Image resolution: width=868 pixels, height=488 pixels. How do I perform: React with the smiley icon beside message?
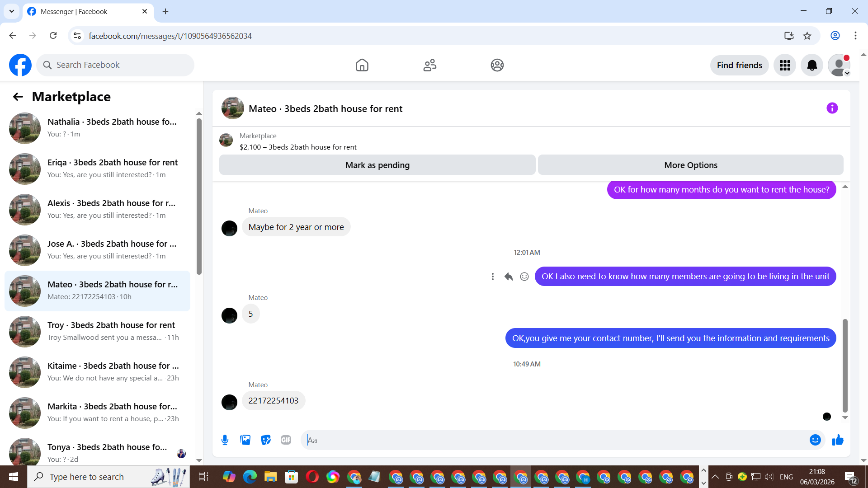pyautogui.click(x=524, y=277)
